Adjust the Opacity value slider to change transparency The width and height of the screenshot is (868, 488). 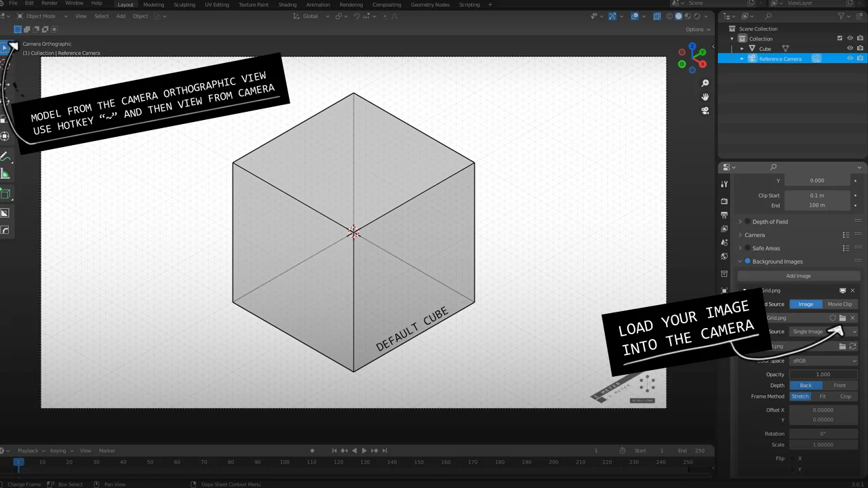pyautogui.click(x=823, y=374)
